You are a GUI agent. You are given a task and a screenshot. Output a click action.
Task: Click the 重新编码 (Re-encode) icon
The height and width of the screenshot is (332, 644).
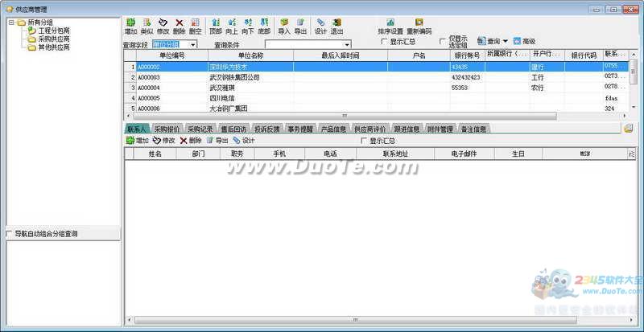(x=419, y=25)
